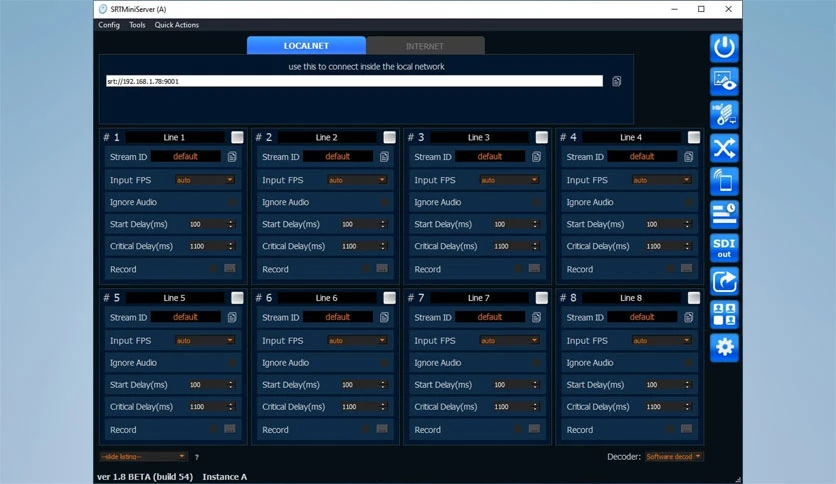Toggle the Line 5 enable checkbox
This screenshot has width=836, height=484.
[237, 297]
